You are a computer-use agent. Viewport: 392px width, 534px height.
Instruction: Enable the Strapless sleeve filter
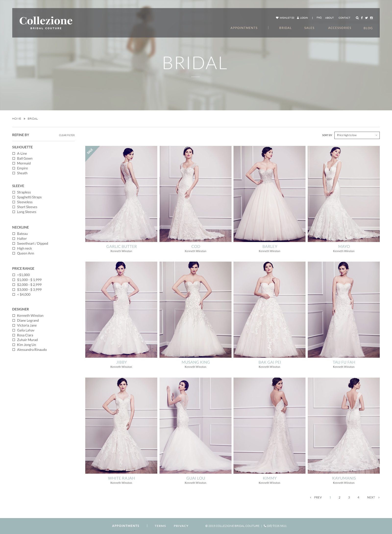click(14, 192)
